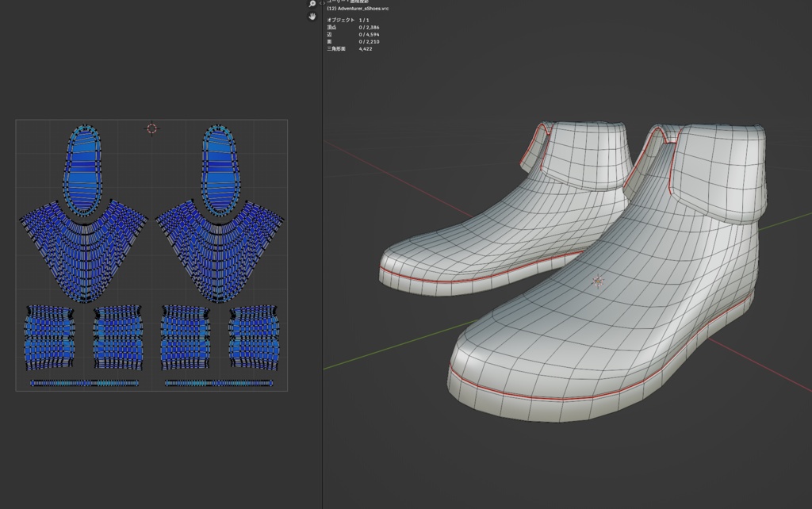Select the Pan hand navigation icon
This screenshot has width=812, height=509.
312,15
